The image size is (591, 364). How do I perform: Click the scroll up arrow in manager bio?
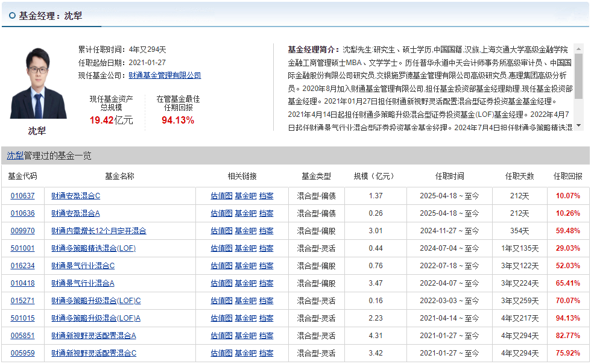578,49
